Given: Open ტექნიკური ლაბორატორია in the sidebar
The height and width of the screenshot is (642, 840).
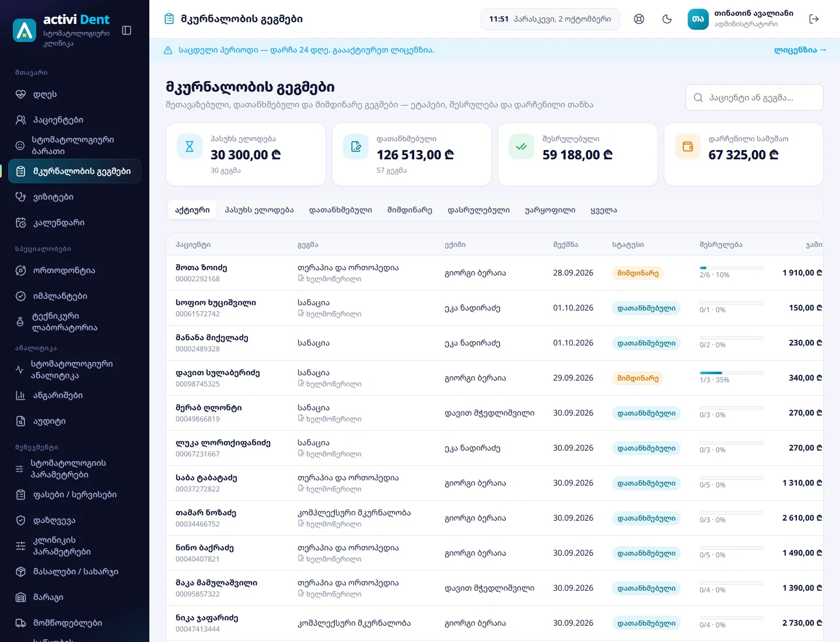Looking at the screenshot, I should (75, 322).
